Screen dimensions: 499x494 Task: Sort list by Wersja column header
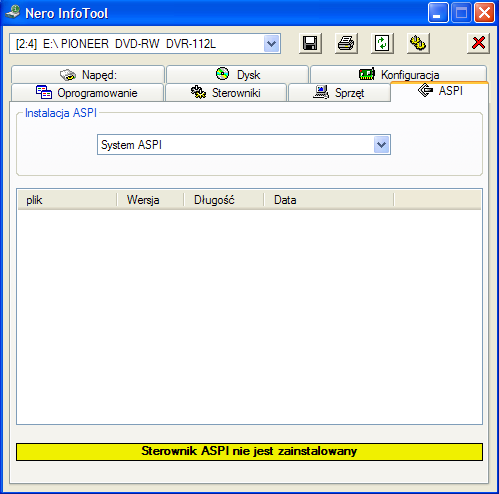tap(150, 200)
